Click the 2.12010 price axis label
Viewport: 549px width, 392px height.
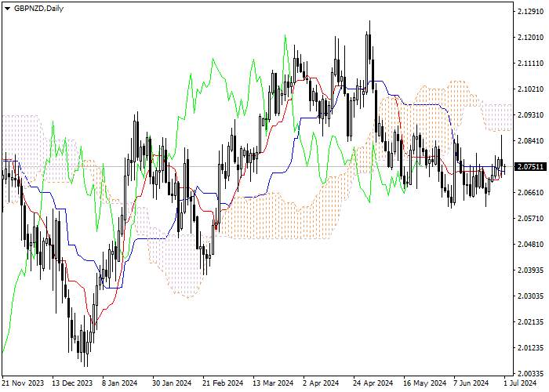[x=530, y=38]
